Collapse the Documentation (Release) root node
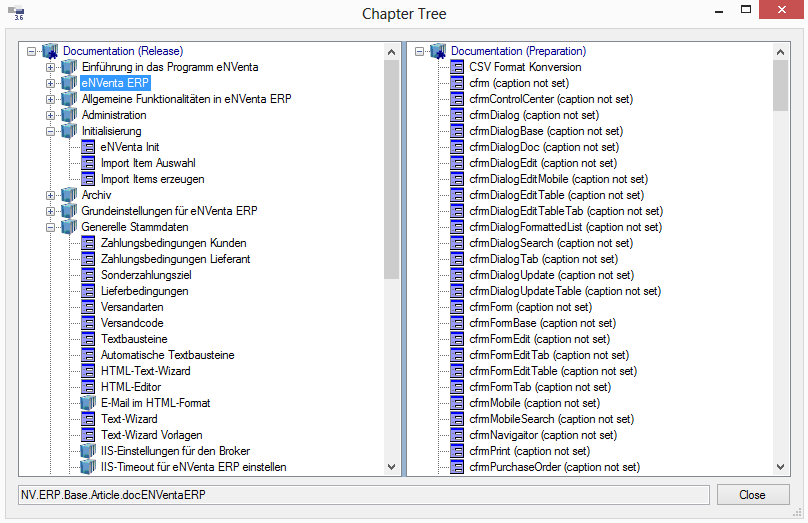Viewport: 808px width, 523px height. (x=31, y=51)
